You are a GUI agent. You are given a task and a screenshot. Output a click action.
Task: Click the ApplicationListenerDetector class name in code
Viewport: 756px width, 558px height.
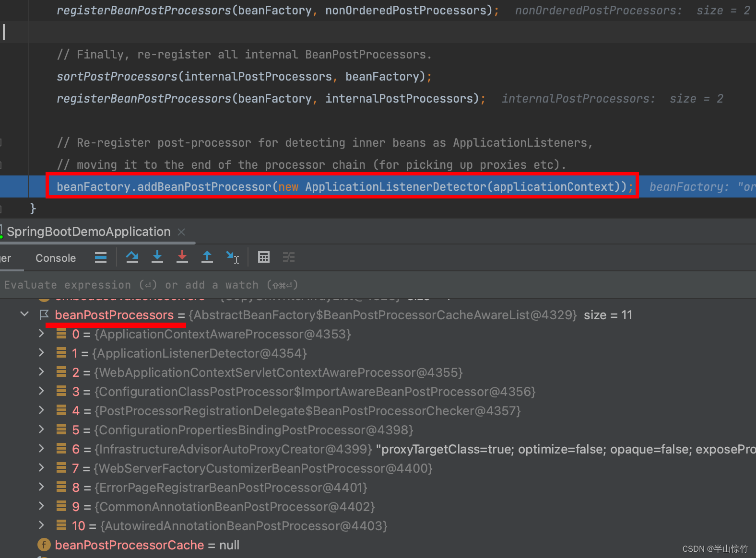pyautogui.click(x=396, y=186)
